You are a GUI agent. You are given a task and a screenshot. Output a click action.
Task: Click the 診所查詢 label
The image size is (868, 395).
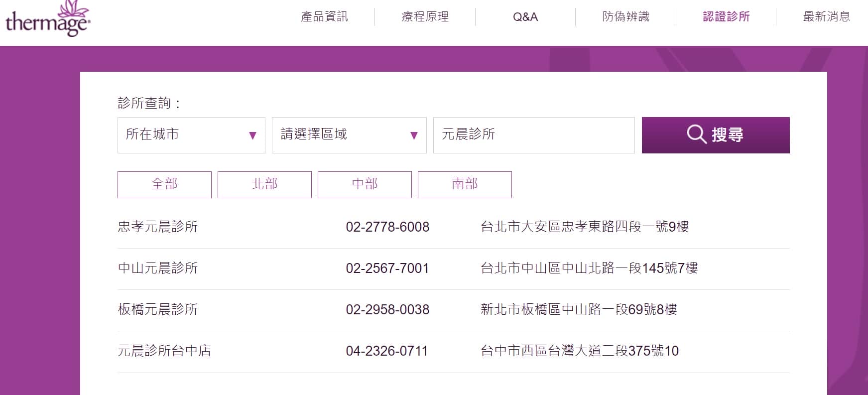tap(149, 103)
